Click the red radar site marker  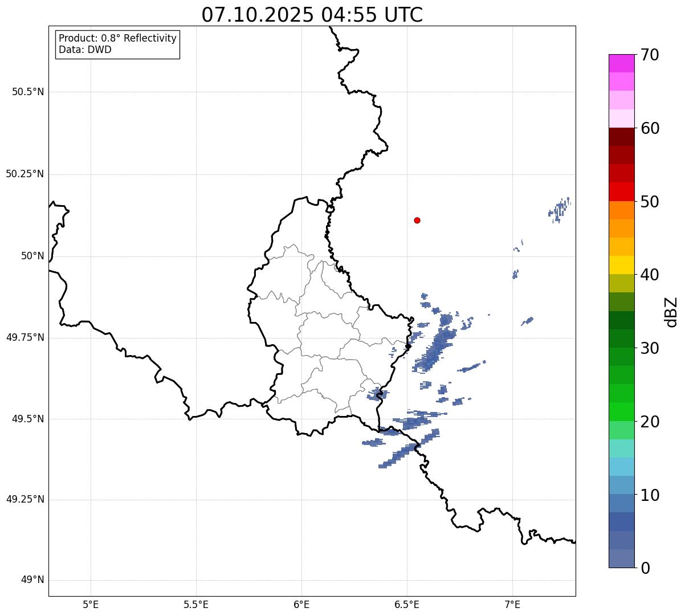coord(417,220)
